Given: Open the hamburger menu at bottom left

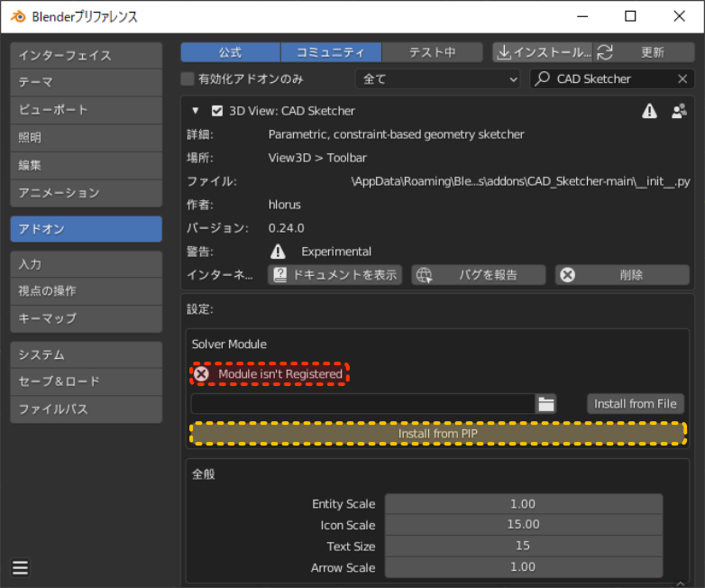Looking at the screenshot, I should point(20,567).
